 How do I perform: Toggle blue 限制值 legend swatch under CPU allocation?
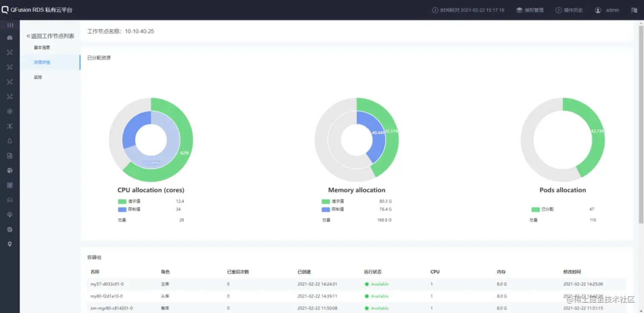pyautogui.click(x=122, y=210)
